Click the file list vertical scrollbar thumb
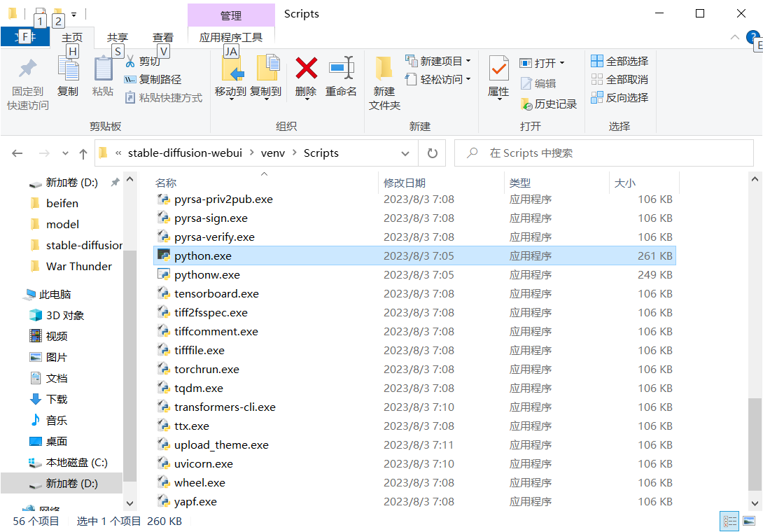The height and width of the screenshot is (532, 763). pos(754,444)
